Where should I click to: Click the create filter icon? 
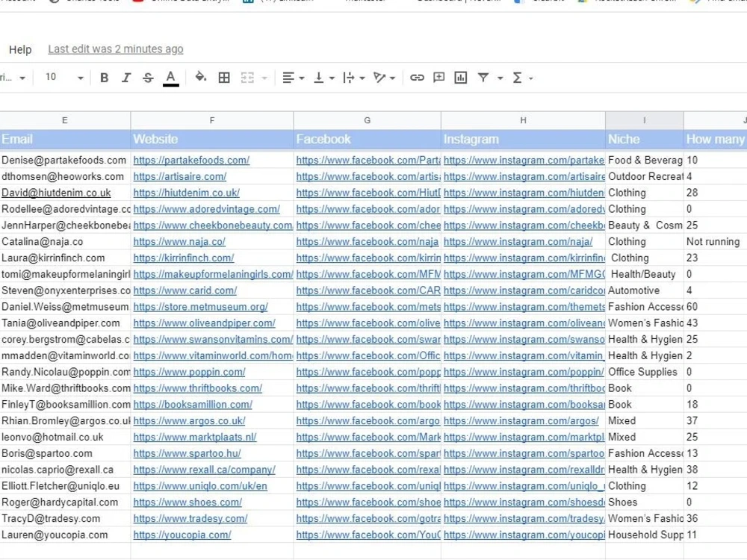click(x=483, y=78)
